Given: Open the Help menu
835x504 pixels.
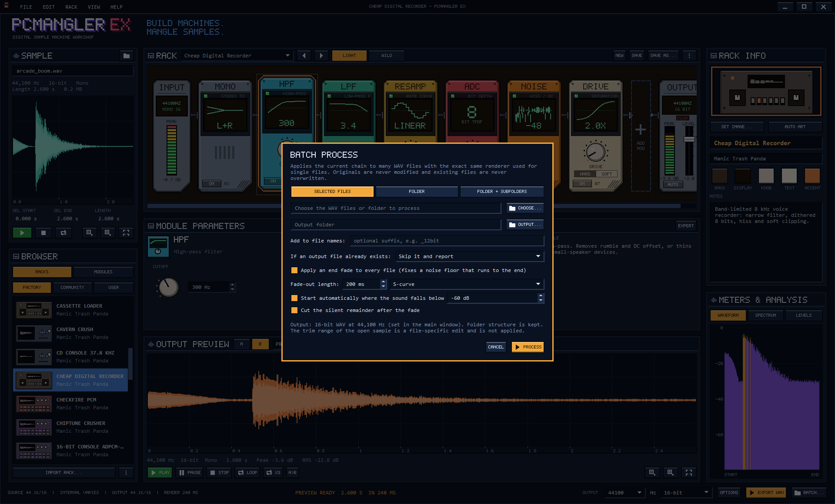Looking at the screenshot, I should [116, 7].
